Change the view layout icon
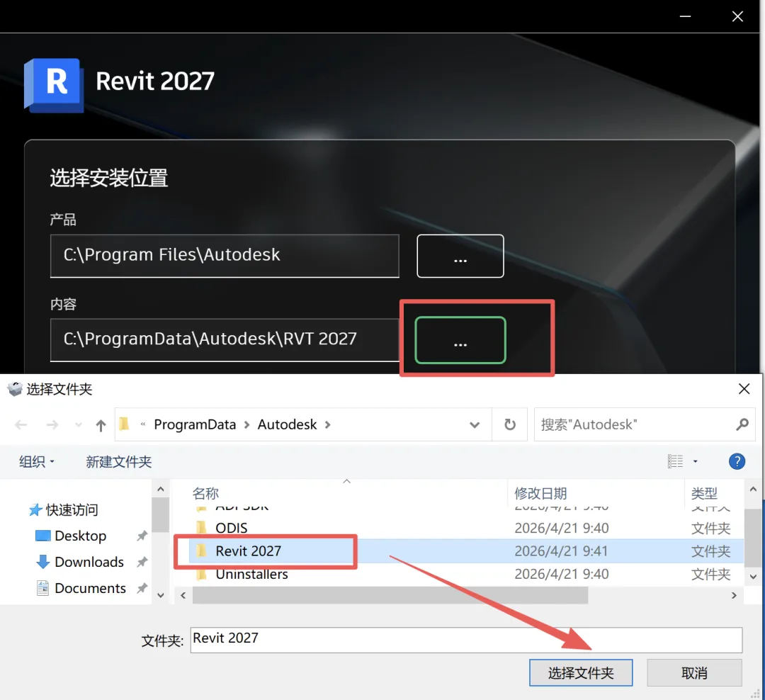Image resolution: width=765 pixels, height=700 pixels. 675,461
